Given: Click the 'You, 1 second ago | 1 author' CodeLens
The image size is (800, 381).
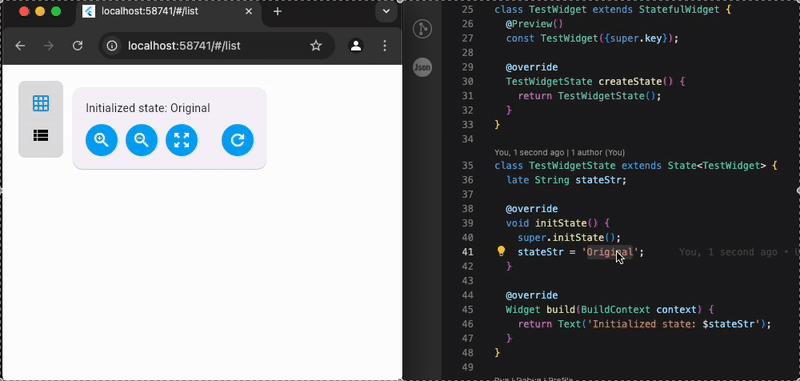Looking at the screenshot, I should tap(560, 153).
